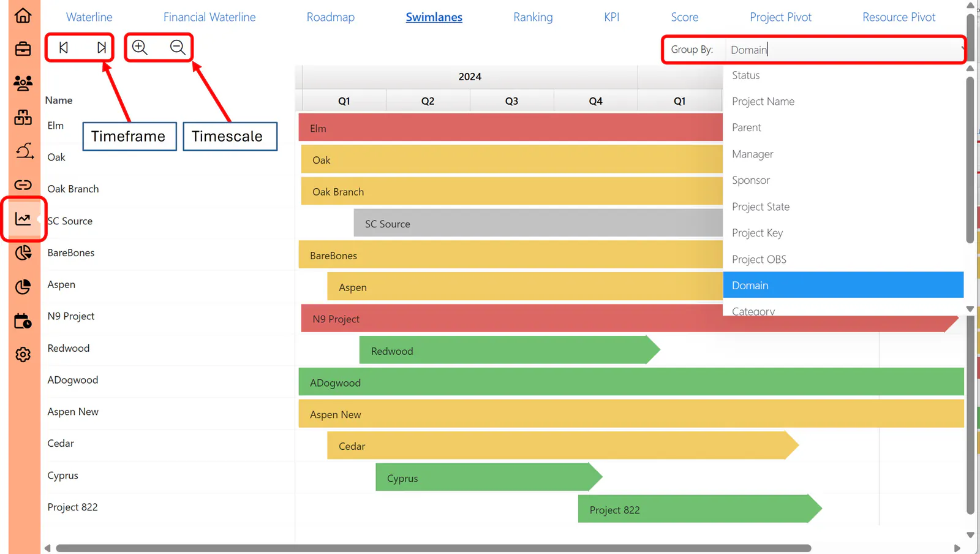Choose the highlighted Domain option

click(843, 286)
